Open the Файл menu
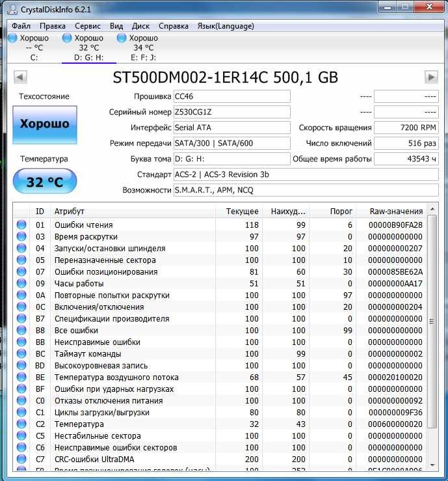448x481 pixels. [21, 26]
